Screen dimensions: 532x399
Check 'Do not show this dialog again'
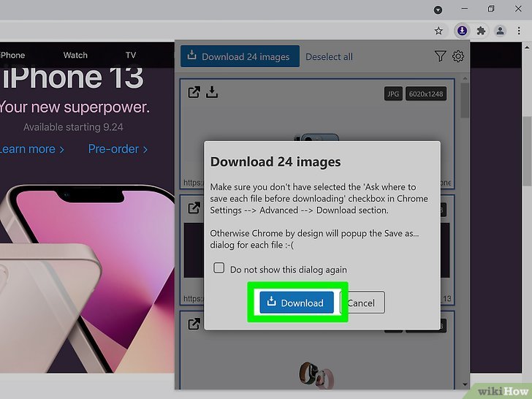[218, 267]
